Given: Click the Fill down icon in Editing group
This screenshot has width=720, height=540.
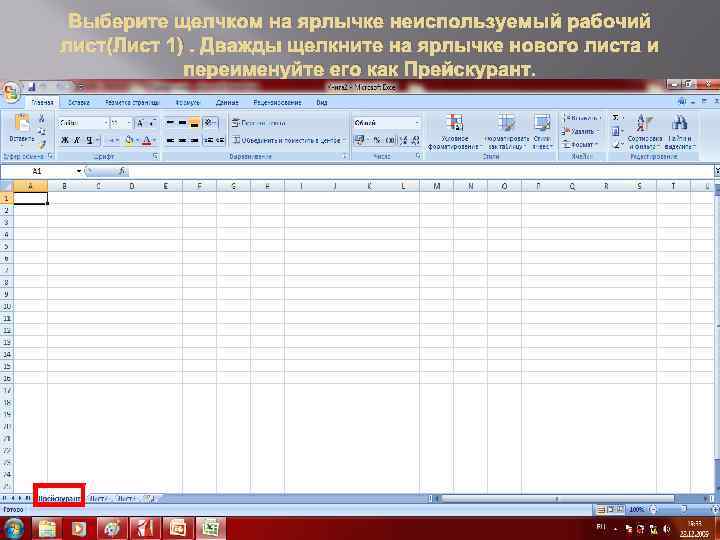Looking at the screenshot, I should pos(616,132).
